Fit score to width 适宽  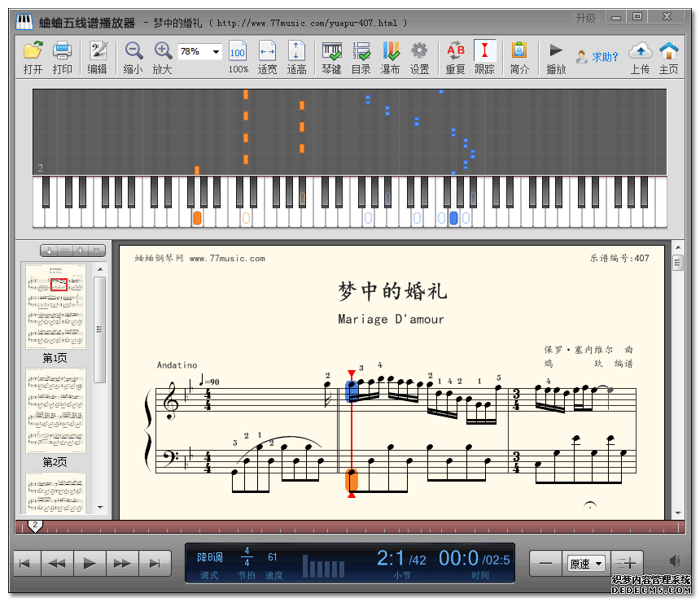point(267,57)
